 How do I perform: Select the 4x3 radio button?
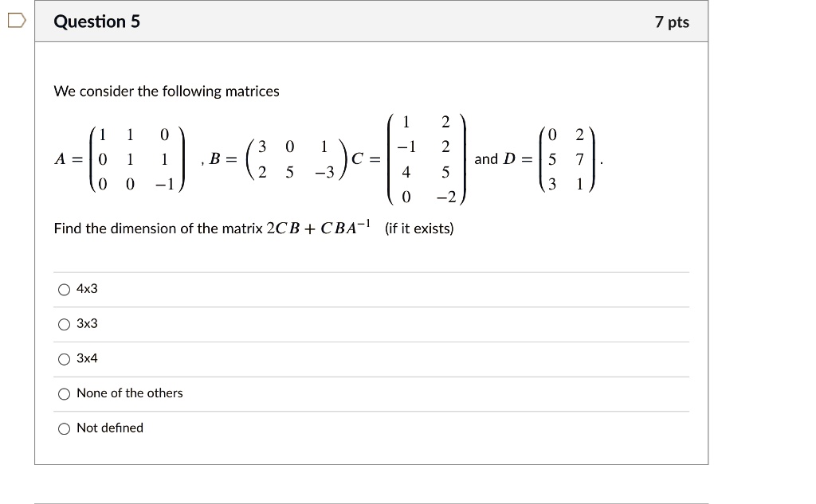click(64, 289)
